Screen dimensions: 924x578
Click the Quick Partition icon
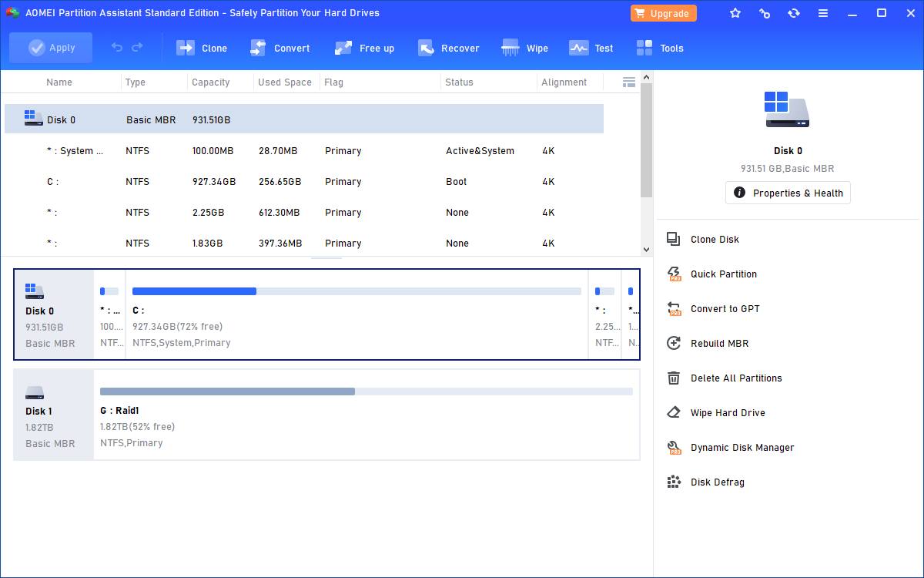coord(674,274)
